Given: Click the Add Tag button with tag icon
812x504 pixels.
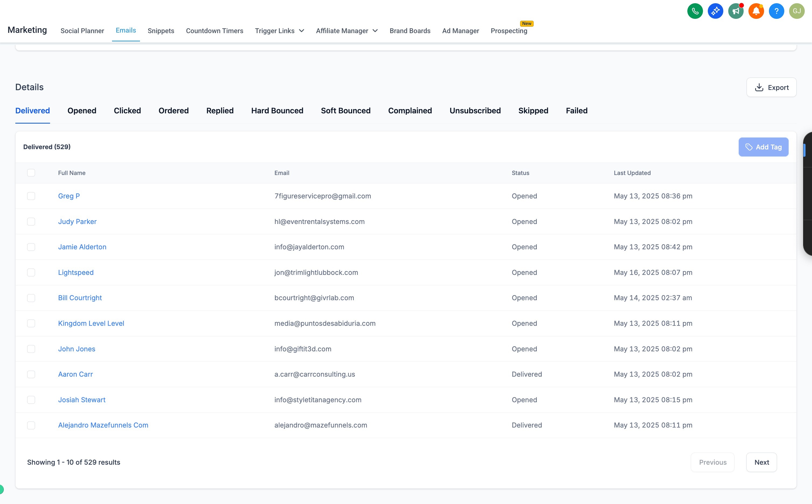Looking at the screenshot, I should point(763,147).
